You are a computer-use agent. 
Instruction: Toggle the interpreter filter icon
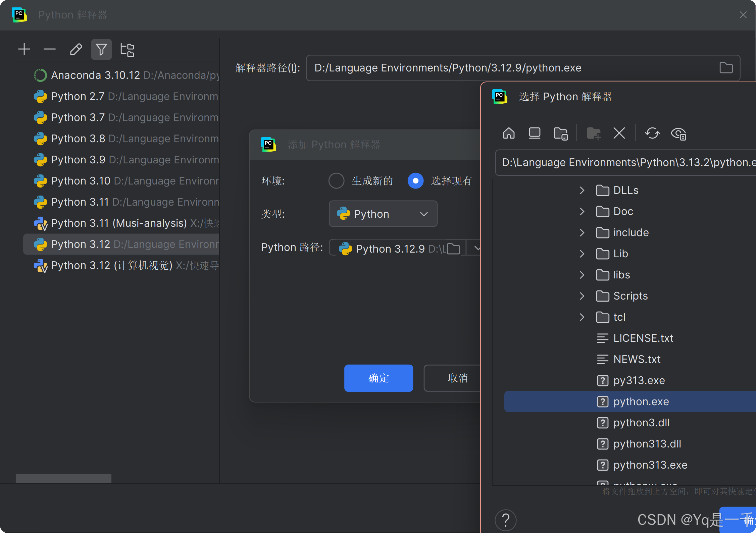click(101, 49)
